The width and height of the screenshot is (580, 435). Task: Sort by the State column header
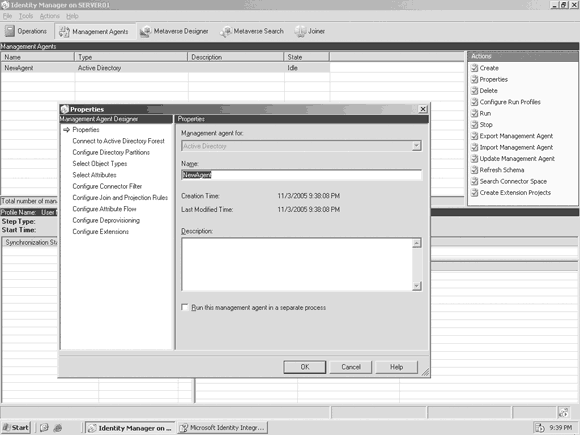[x=307, y=57]
